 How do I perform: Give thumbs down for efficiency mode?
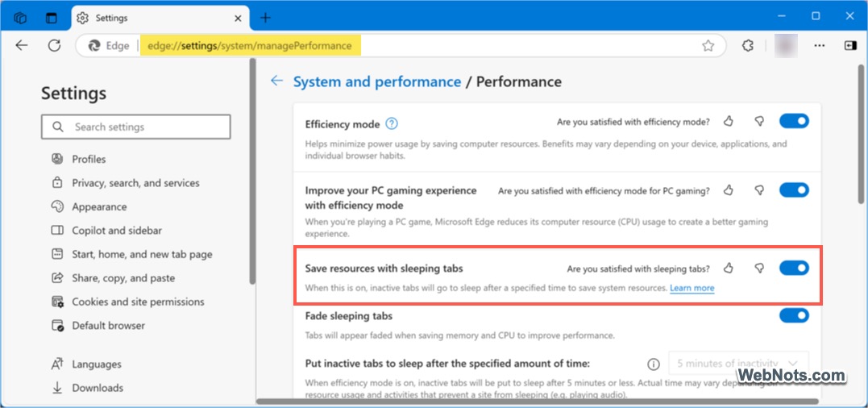coord(759,121)
